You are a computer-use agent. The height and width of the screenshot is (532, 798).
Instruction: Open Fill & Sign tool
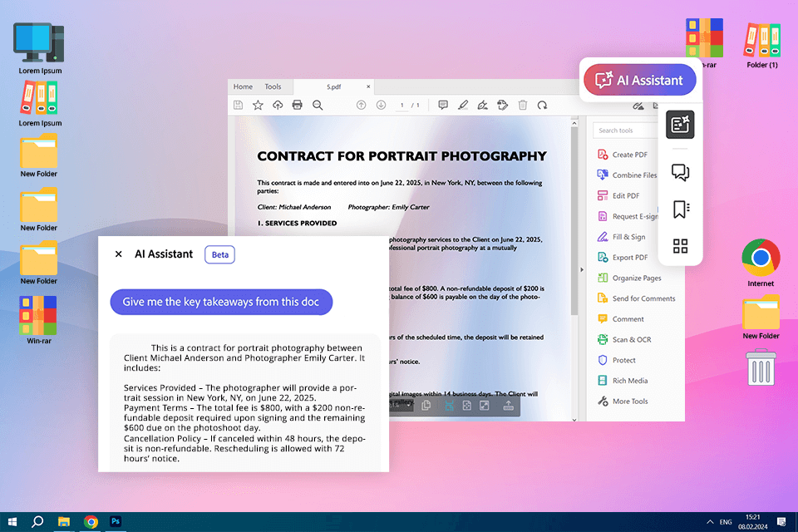tap(622, 237)
